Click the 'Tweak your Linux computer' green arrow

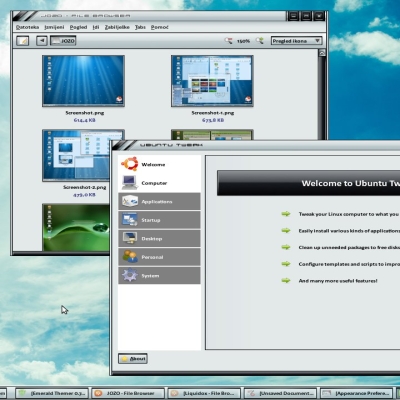point(286,214)
